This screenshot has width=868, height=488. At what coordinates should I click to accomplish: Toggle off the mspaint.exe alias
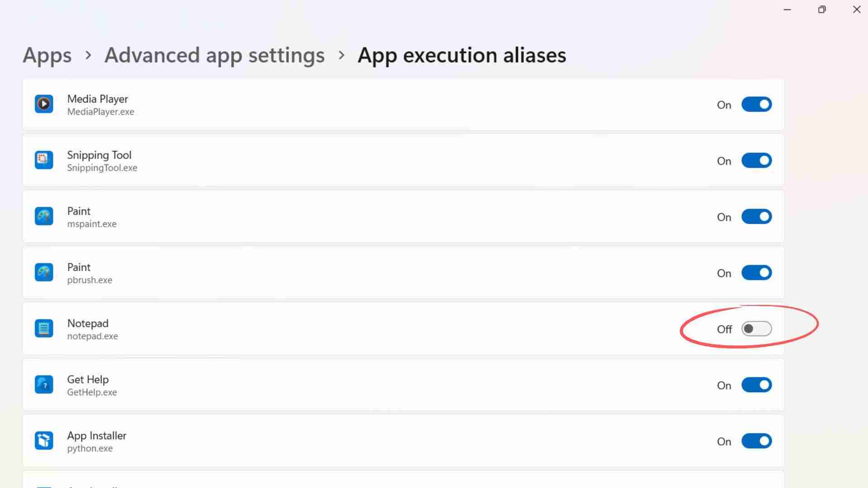pyautogui.click(x=756, y=216)
